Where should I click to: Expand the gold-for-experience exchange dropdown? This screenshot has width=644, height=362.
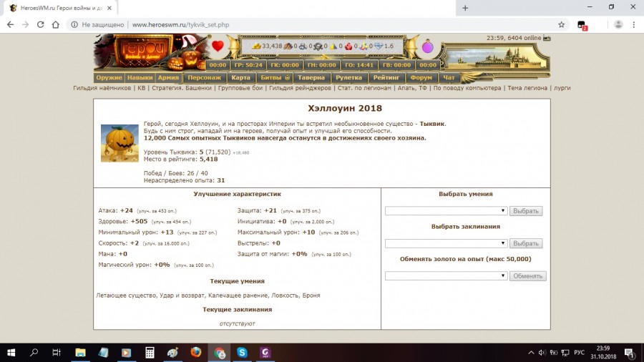446,276
